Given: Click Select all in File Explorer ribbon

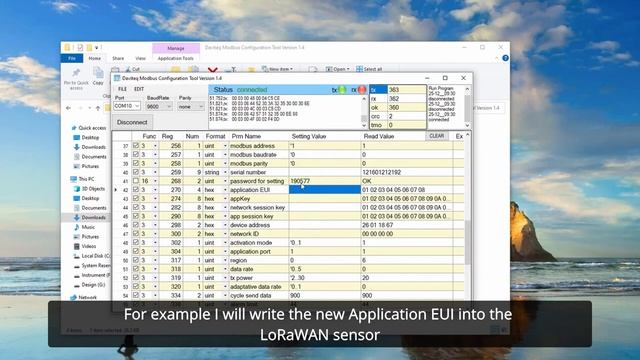Looking at the screenshot, I should (369, 69).
